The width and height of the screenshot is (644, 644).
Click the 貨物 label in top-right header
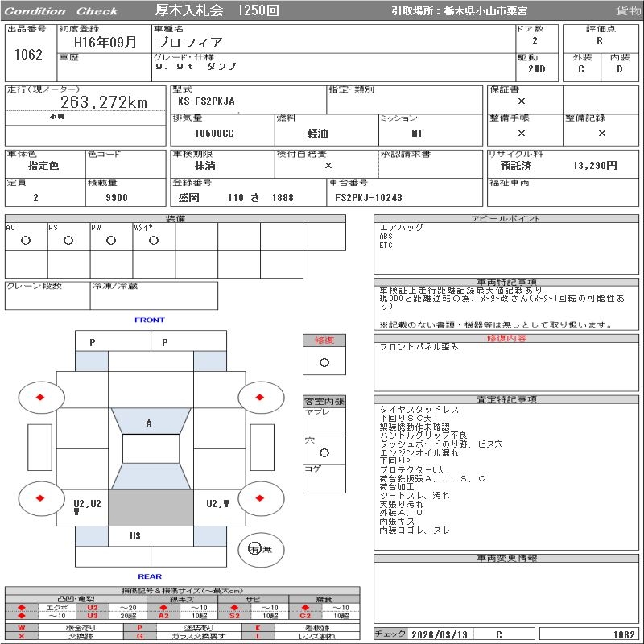(628, 11)
